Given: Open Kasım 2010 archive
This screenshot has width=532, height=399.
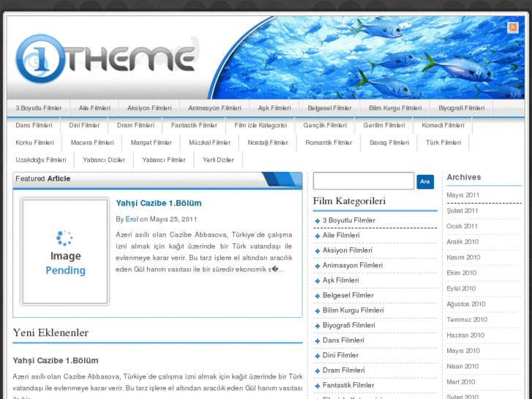Looking at the screenshot, I should 463,258.
